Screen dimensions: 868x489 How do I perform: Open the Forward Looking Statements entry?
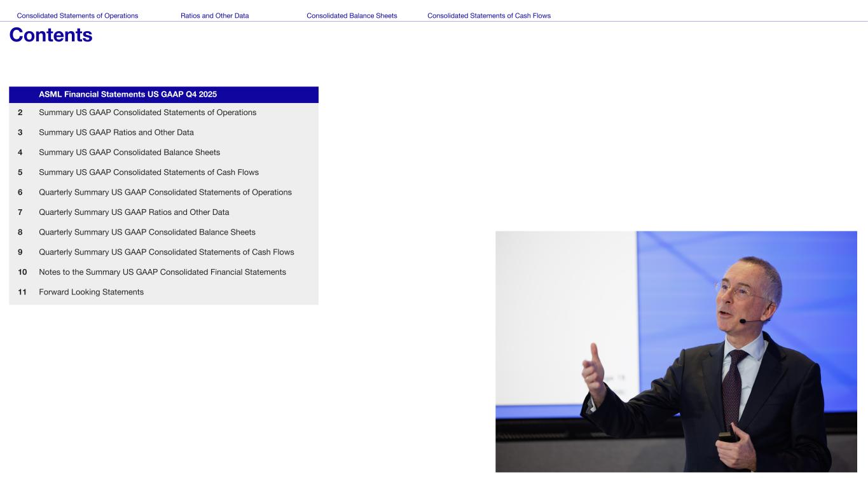pyautogui.click(x=92, y=292)
